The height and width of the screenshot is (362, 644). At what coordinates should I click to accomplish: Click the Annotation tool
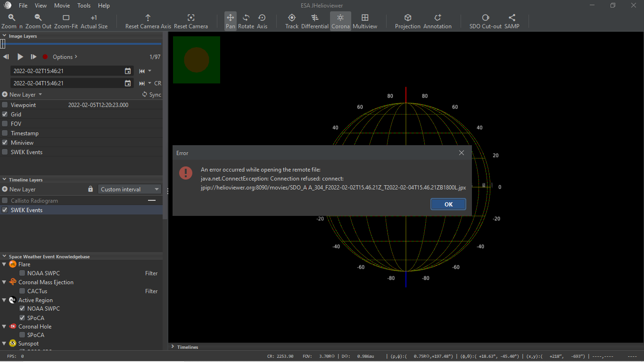point(437,21)
